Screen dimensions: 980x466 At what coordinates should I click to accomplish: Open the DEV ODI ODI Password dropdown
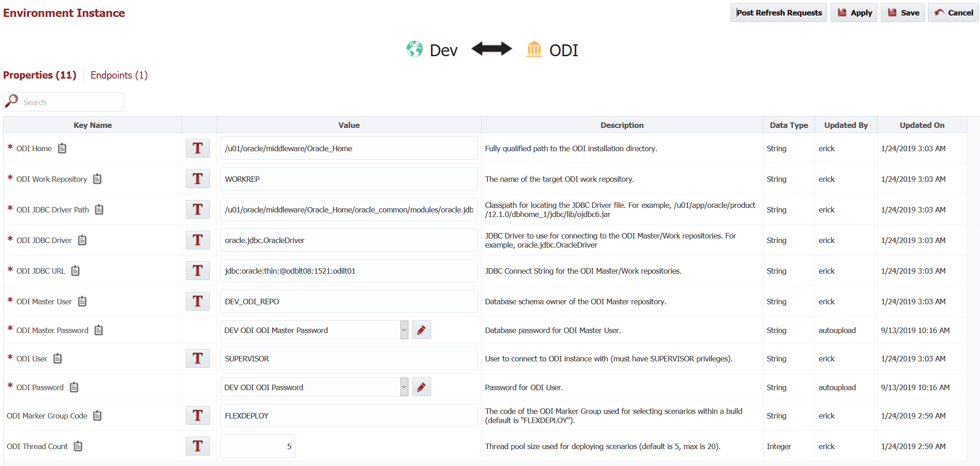[x=404, y=387]
